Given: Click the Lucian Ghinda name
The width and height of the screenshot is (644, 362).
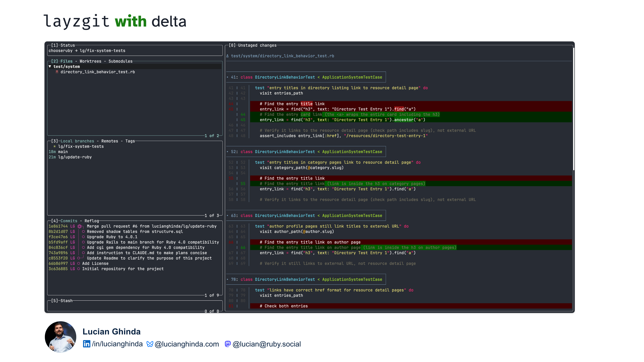Looking at the screenshot, I should coord(111,331).
